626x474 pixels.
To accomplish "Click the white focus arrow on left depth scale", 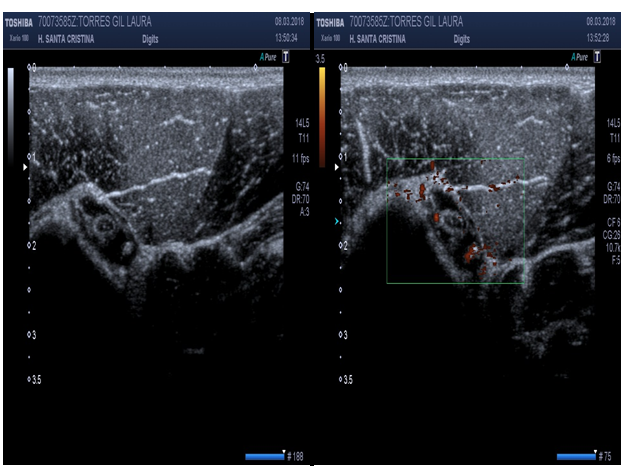I will tap(27, 168).
